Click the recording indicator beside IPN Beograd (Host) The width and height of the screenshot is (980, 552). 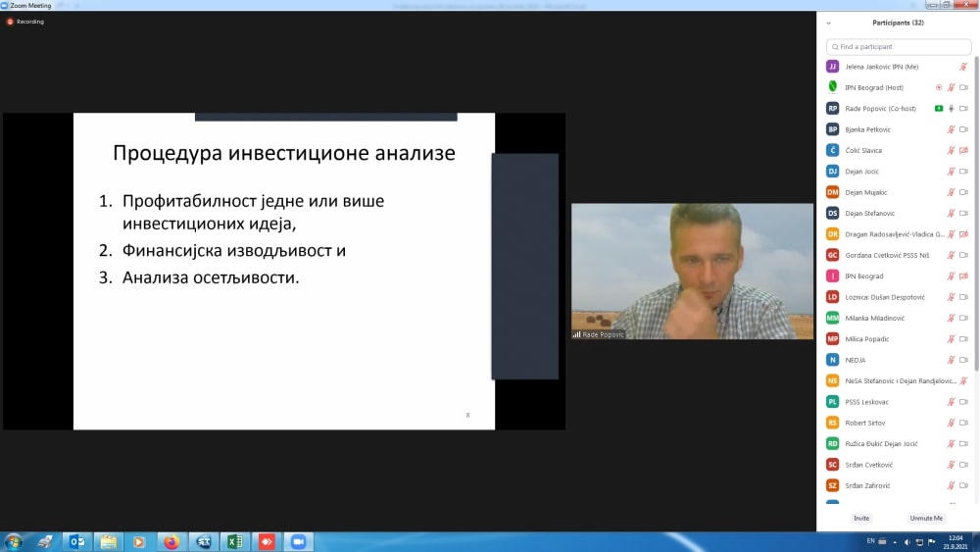[x=939, y=87]
